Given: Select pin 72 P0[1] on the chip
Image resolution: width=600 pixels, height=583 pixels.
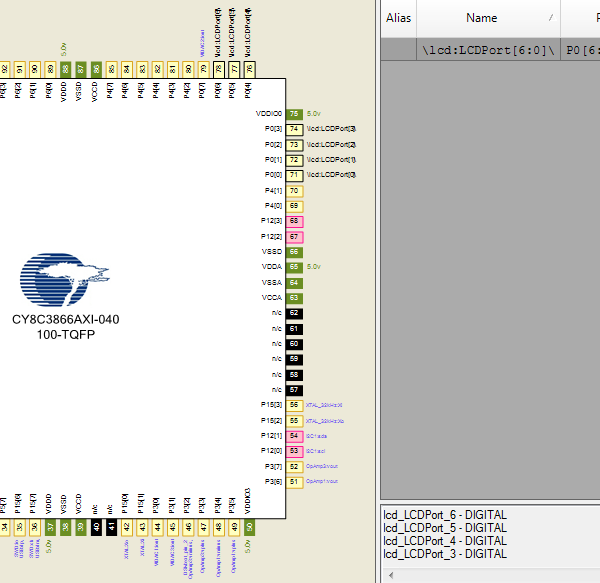Looking at the screenshot, I should 294,160.
